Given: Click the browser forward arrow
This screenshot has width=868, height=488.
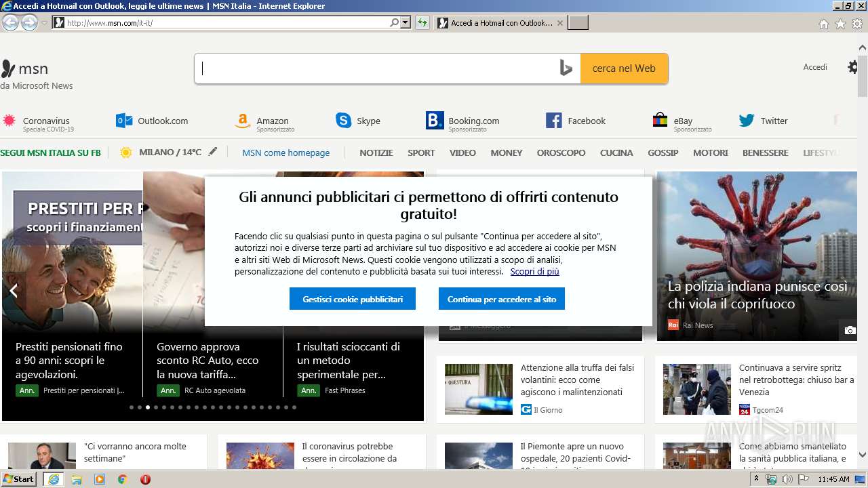Looking at the screenshot, I should coord(29,22).
